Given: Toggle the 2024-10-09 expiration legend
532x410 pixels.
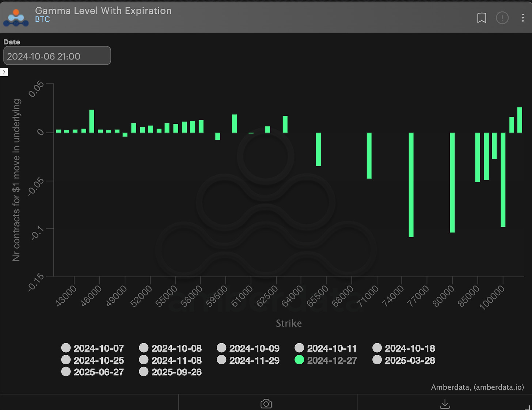Looking at the screenshot, I should point(248,348).
